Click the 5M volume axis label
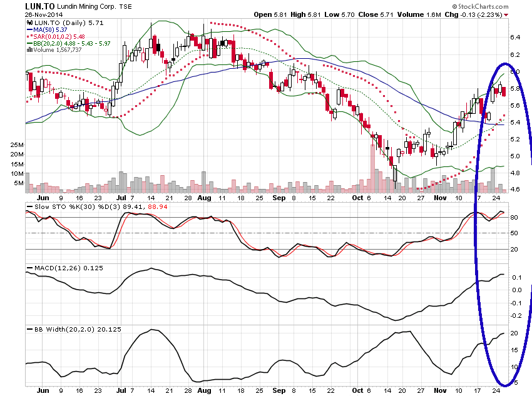 pyautogui.click(x=19, y=183)
